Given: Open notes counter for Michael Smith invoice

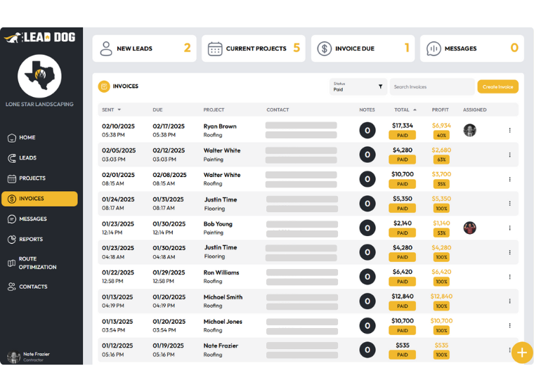Looking at the screenshot, I should 367,301.
